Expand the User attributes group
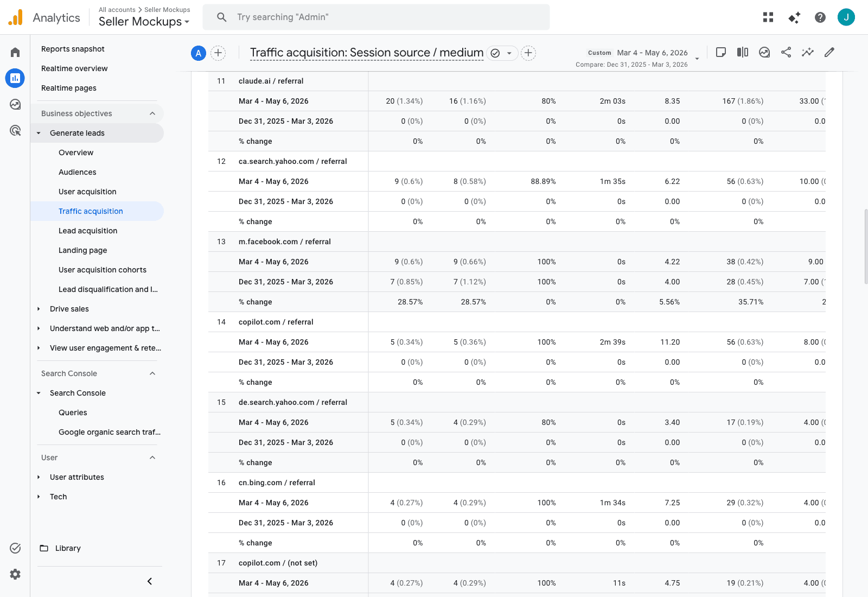868x597 pixels. pos(39,477)
